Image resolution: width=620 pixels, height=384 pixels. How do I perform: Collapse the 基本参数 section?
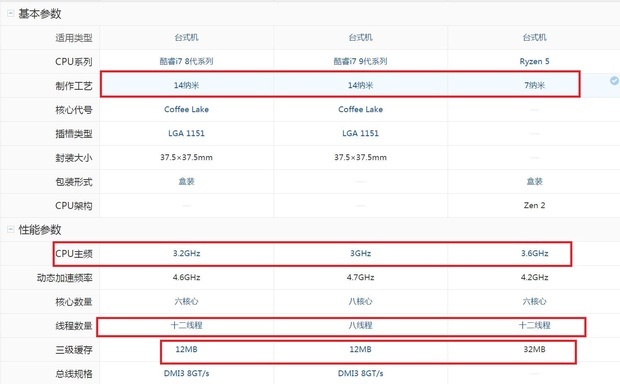11,13
